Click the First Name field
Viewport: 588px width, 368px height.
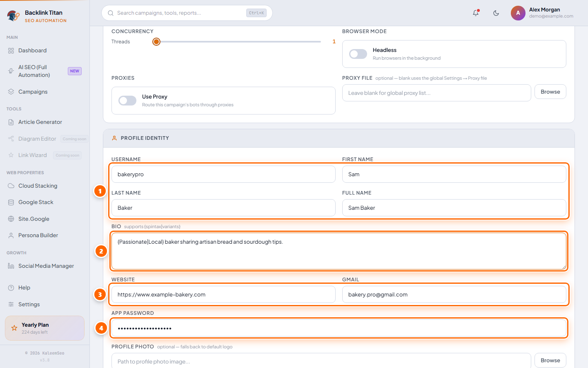(x=454, y=174)
